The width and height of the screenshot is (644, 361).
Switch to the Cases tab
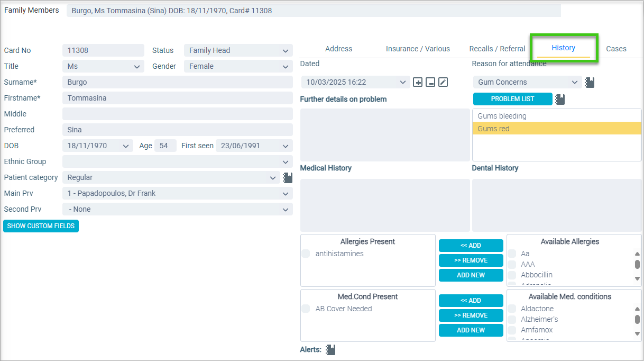pyautogui.click(x=616, y=49)
